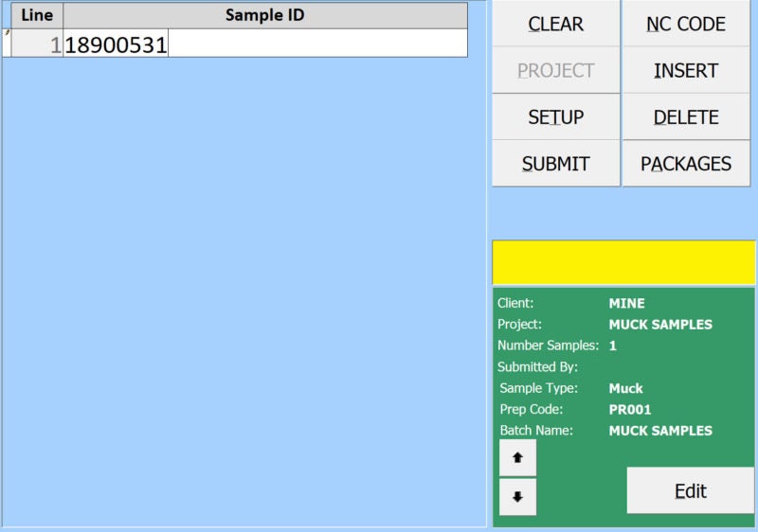Click the yellow status bar
The width and height of the screenshot is (758, 532).
[x=623, y=262]
